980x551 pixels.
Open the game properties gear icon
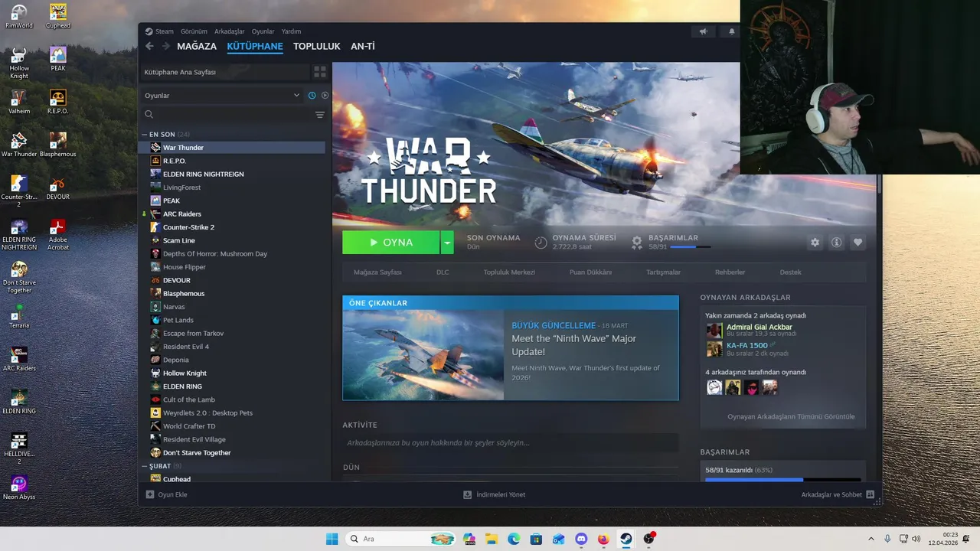pyautogui.click(x=815, y=243)
